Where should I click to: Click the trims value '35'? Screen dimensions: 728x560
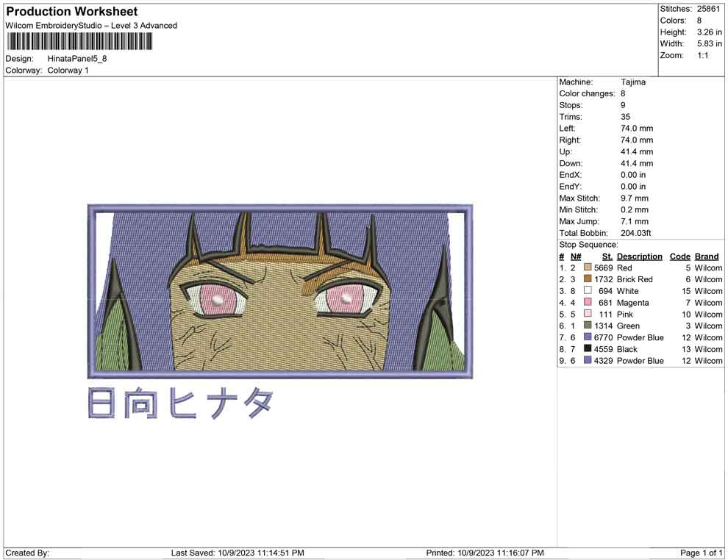point(625,116)
